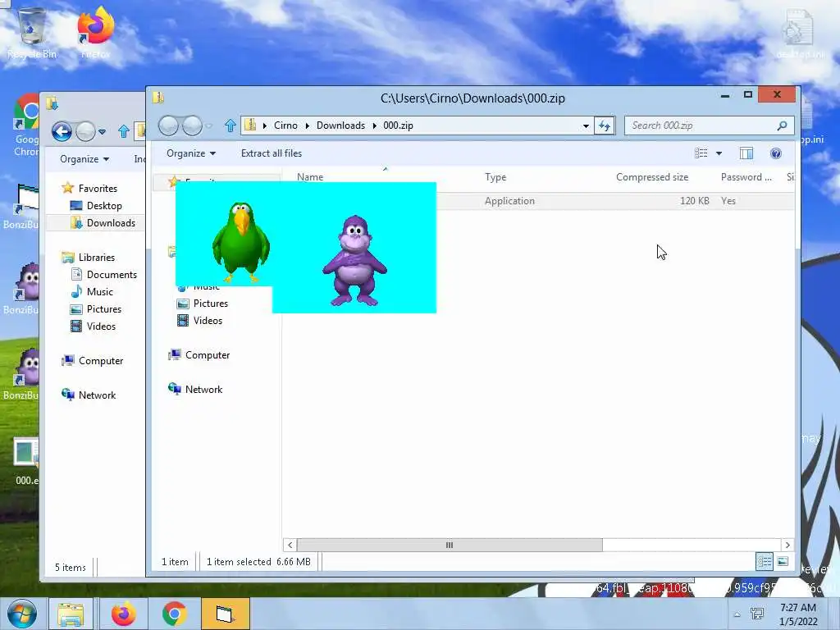Click the 120 KB size cell

click(694, 201)
